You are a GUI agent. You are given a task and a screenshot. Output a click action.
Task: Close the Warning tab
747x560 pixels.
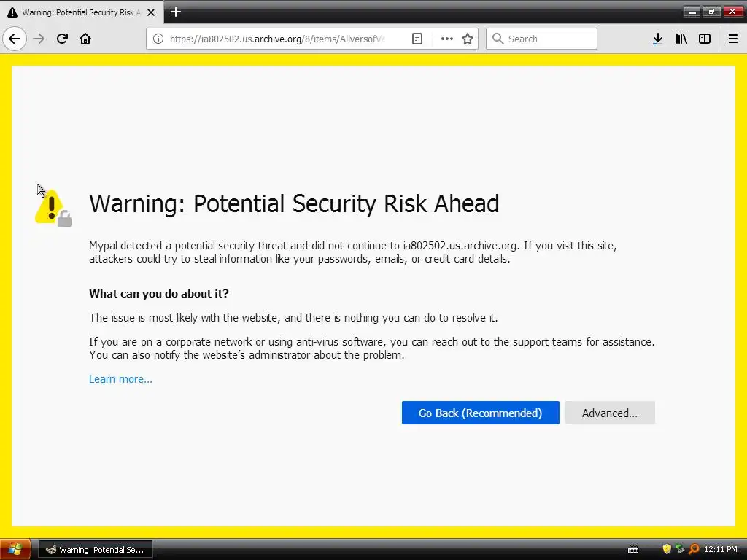pos(151,12)
